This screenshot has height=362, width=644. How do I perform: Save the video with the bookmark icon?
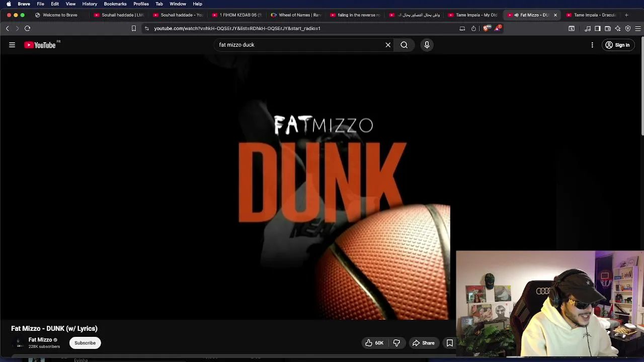(450, 343)
